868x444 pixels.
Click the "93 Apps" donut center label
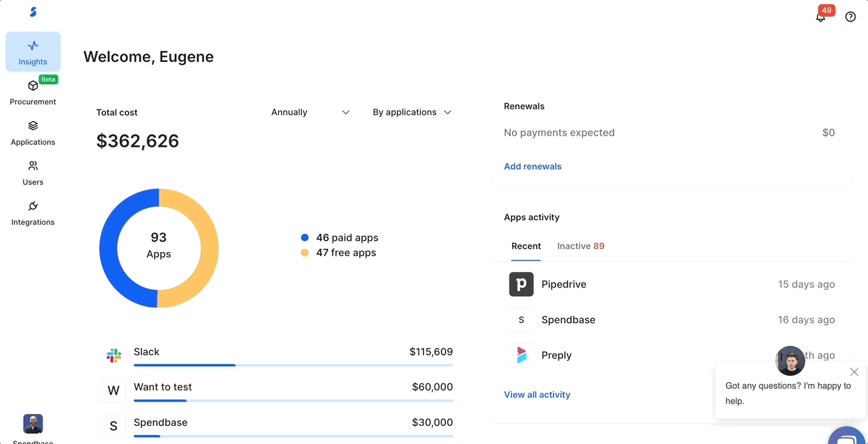coord(159,245)
